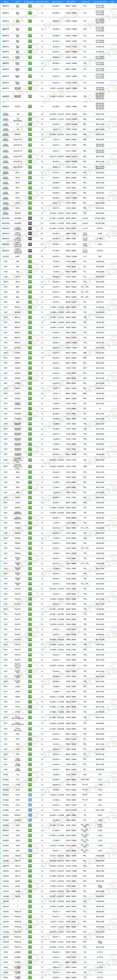This screenshot has width=117, height=980.
Task: Select the EAF engine code cell
Action: pos(100,256)
